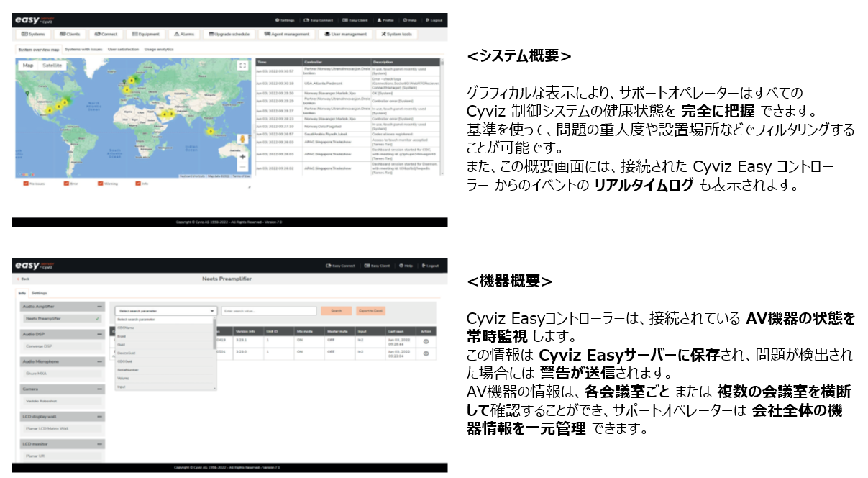
Task: Click the map fullscreen icon
Action: [x=242, y=66]
